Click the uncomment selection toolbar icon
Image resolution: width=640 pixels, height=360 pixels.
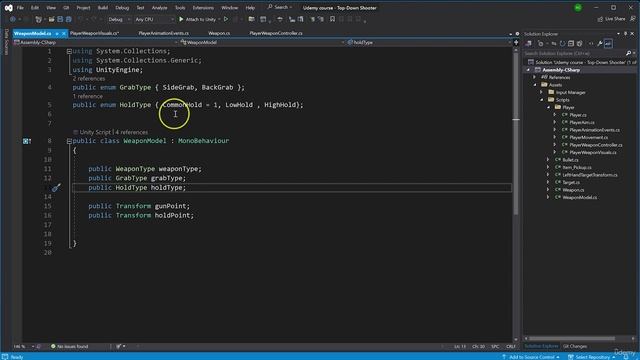[320, 19]
